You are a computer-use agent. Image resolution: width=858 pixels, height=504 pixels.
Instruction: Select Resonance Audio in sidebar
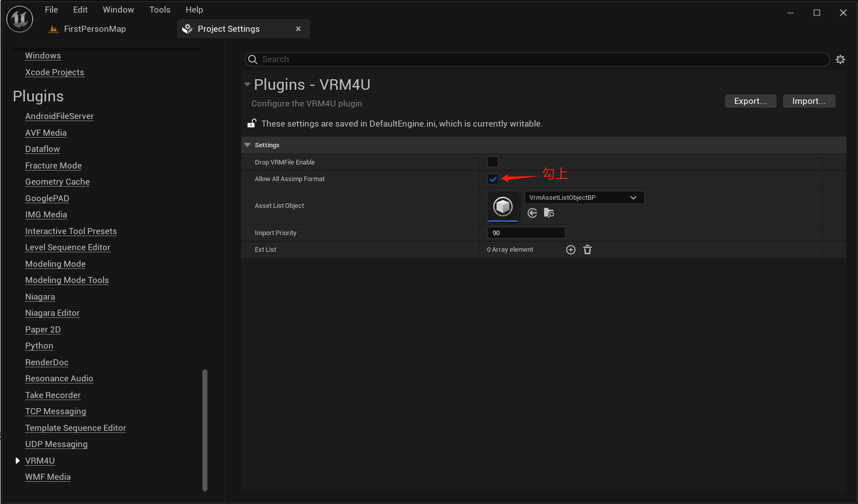[59, 378]
